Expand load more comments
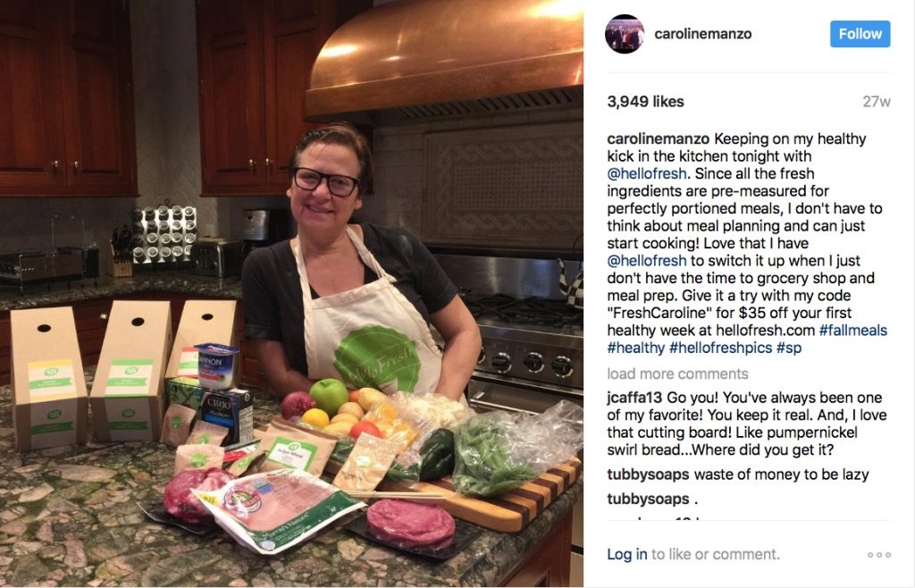Viewport: 915px width, 588px height. coord(677,374)
